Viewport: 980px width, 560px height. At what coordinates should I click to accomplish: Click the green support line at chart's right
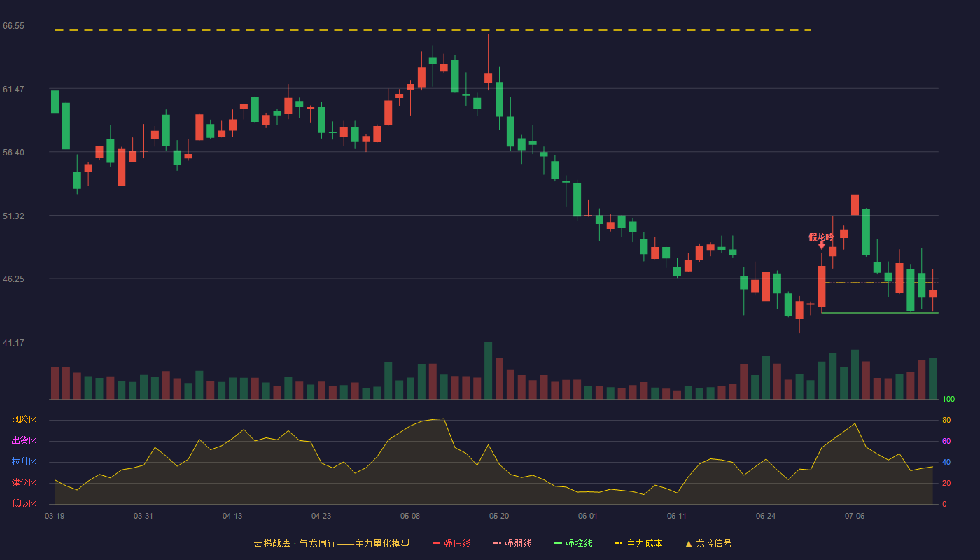tap(880, 313)
